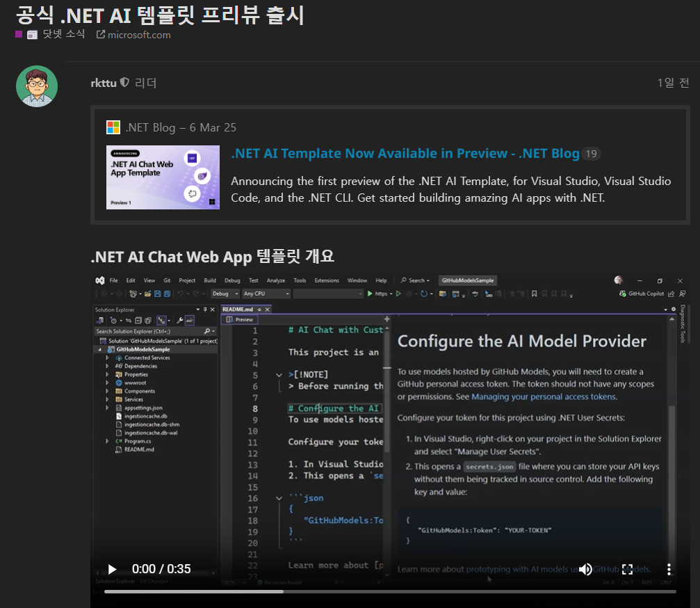700x608 pixels.
Task: Close the README.md tab
Action: pyautogui.click(x=268, y=309)
